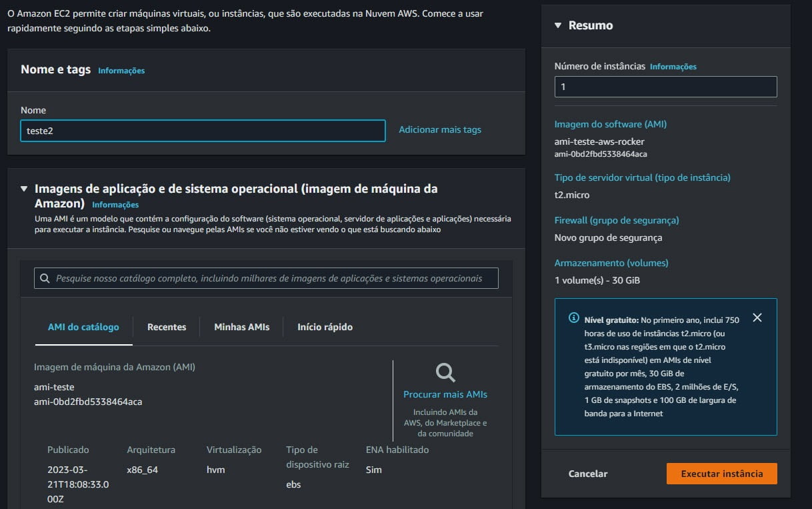Click Adicionar mais tags link
Image resolution: width=812 pixels, height=509 pixels.
point(440,129)
